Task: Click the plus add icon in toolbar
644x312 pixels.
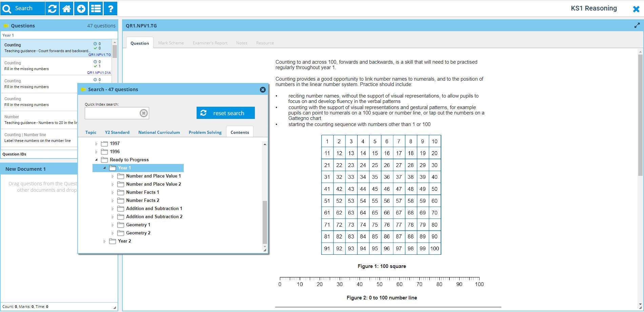Action: click(81, 8)
